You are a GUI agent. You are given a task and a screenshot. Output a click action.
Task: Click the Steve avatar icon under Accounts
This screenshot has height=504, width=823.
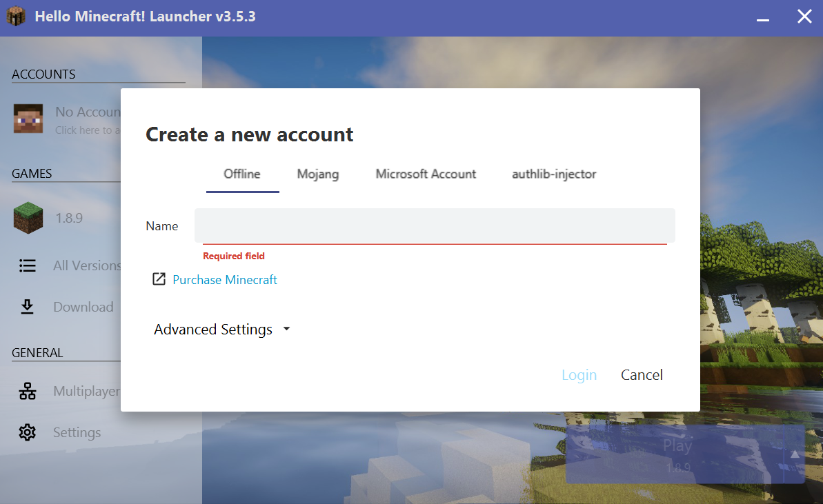(28, 119)
